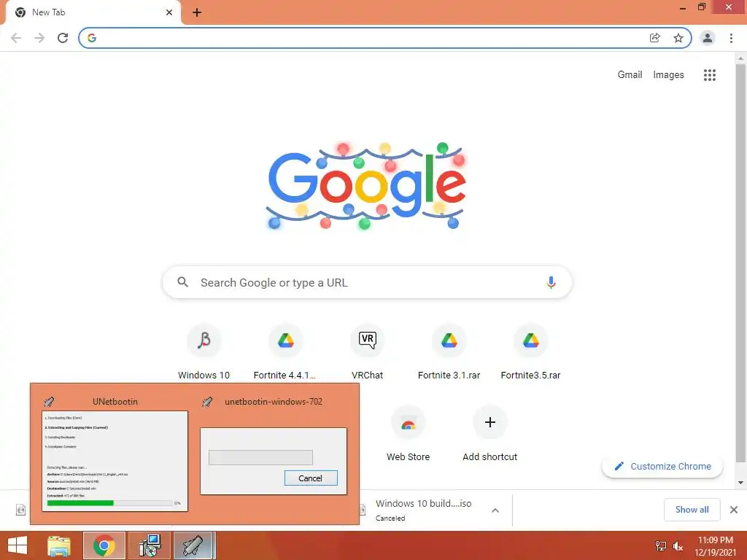Open the Fortnite 3.1.rar shortcut

(x=449, y=352)
